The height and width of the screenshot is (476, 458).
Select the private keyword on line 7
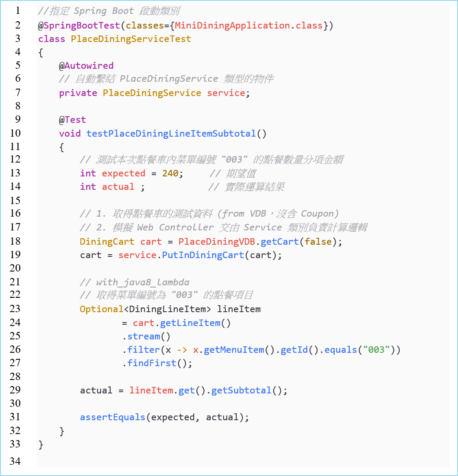[x=78, y=93]
